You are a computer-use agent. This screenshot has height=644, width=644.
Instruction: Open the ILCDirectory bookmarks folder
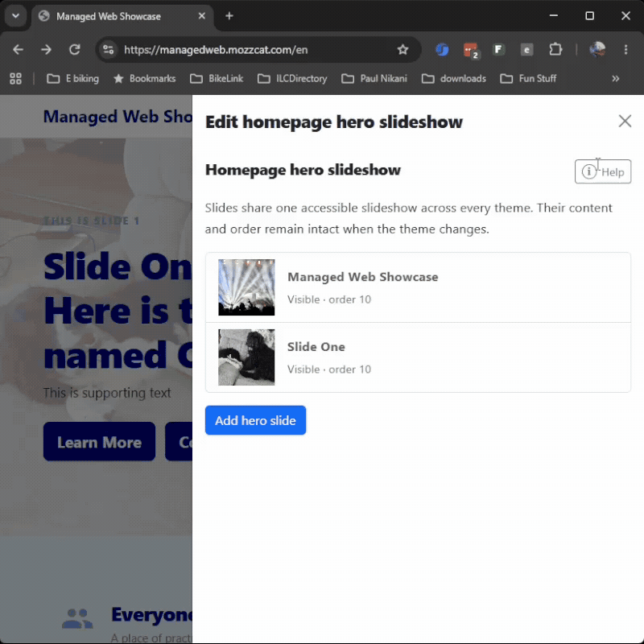click(x=292, y=78)
